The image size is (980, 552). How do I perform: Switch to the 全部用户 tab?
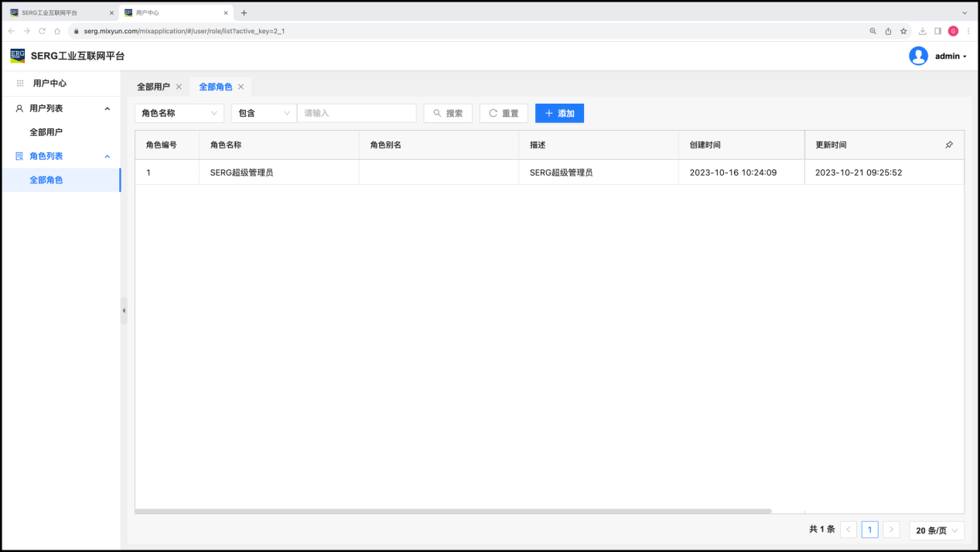(x=153, y=87)
